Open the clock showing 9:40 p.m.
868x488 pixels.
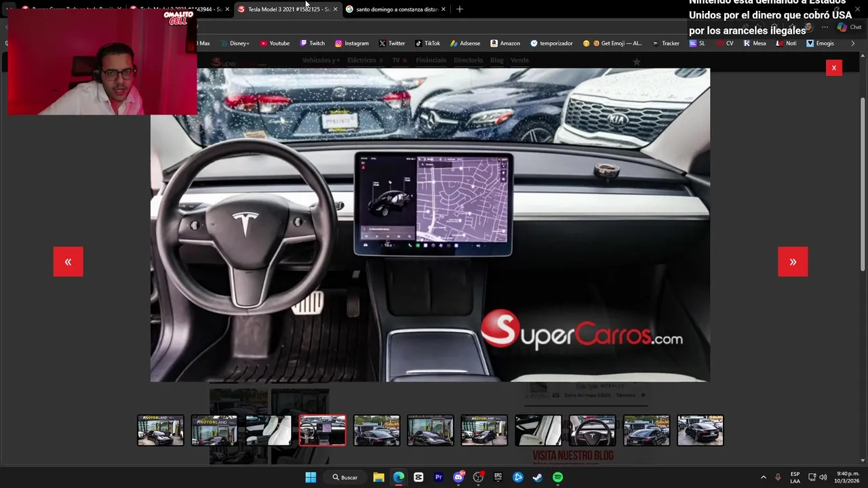click(847, 477)
